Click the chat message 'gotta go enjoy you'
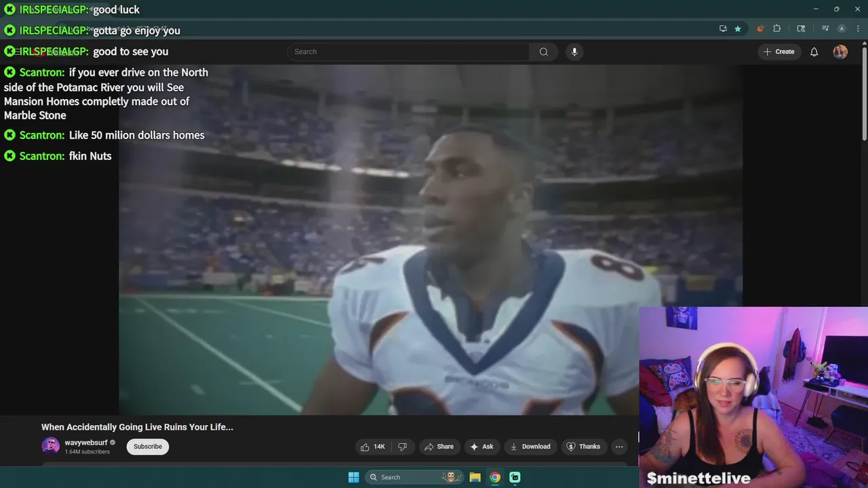868x488 pixels. [x=136, y=30]
